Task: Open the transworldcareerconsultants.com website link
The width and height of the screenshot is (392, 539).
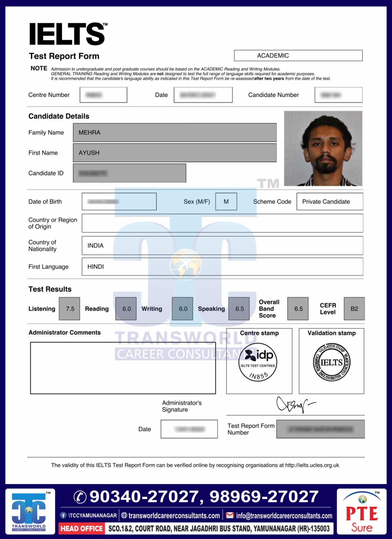Action: [174, 516]
